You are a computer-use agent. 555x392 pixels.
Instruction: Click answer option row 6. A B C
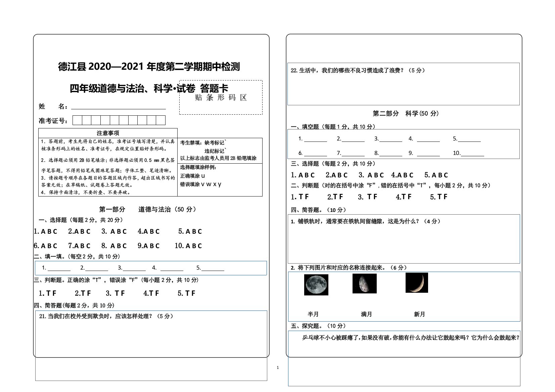tap(46, 246)
